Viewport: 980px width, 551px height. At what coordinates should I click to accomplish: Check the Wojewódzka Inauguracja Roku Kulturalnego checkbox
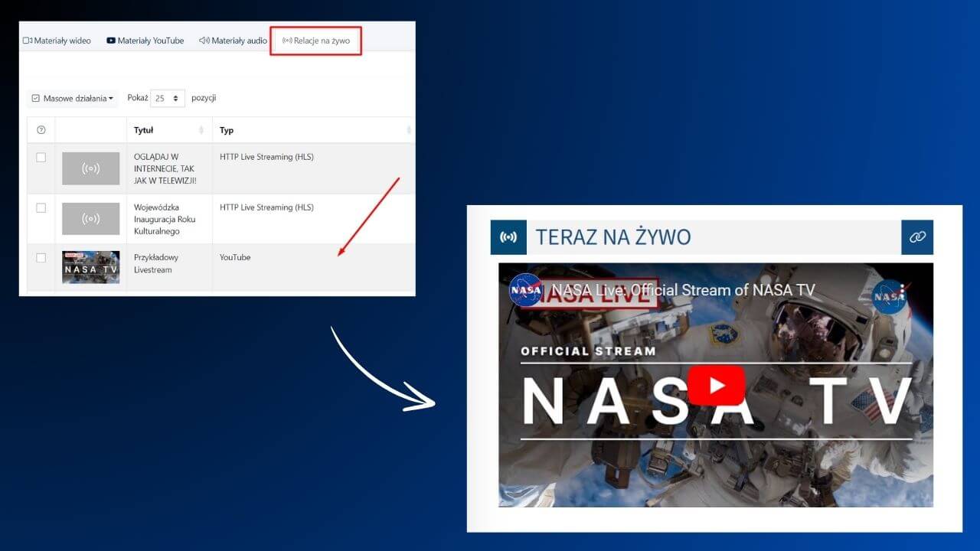(41, 208)
